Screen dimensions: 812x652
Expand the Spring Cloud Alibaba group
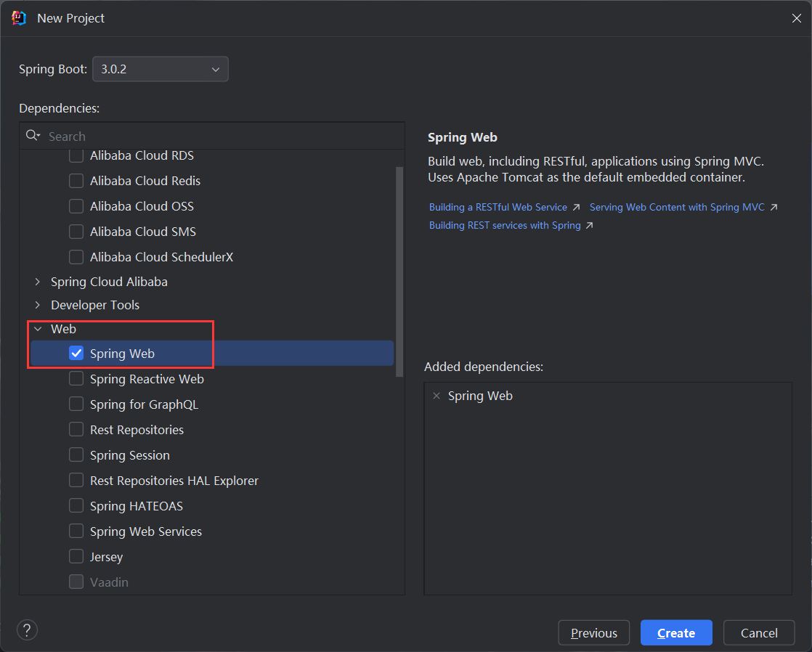coord(37,282)
